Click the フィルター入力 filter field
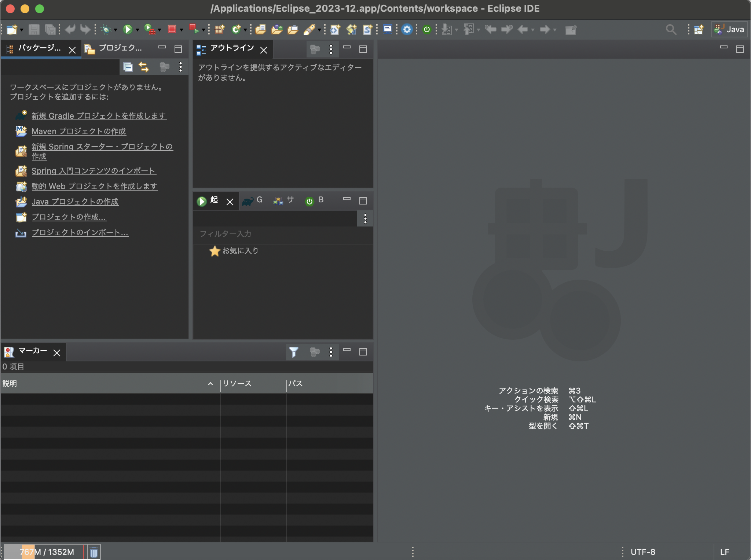The image size is (751, 560). point(282,234)
